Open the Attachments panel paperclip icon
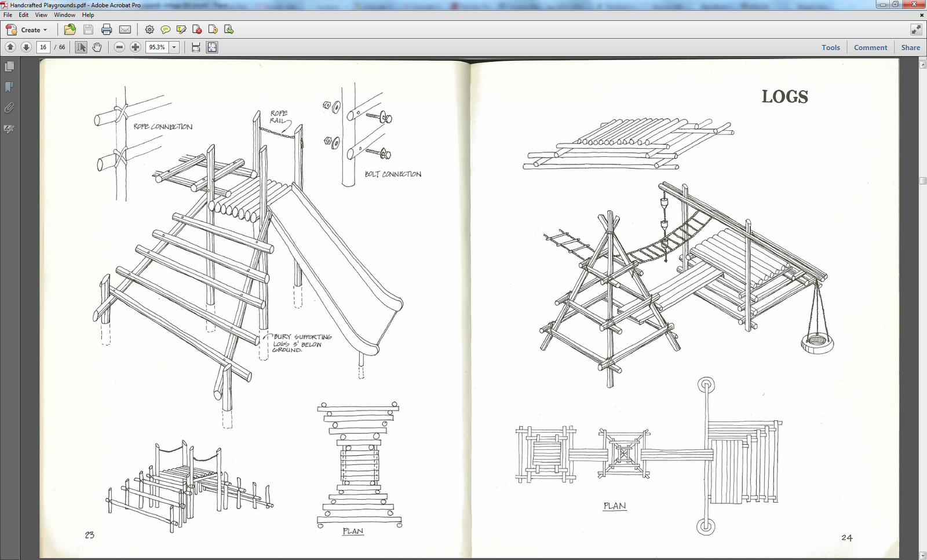The image size is (927, 560). pyautogui.click(x=9, y=108)
